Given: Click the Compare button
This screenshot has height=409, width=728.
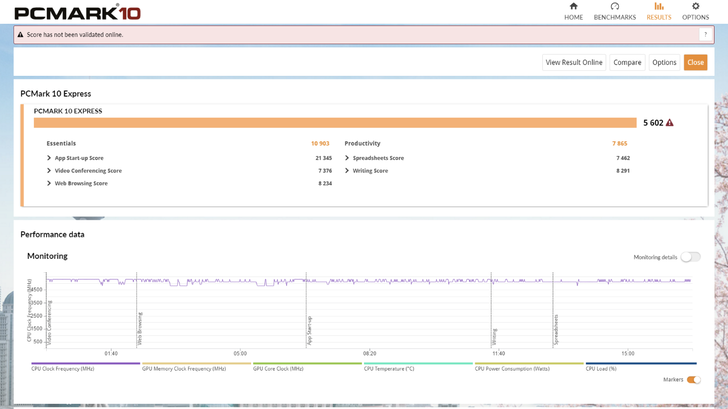Looking at the screenshot, I should pos(627,62).
